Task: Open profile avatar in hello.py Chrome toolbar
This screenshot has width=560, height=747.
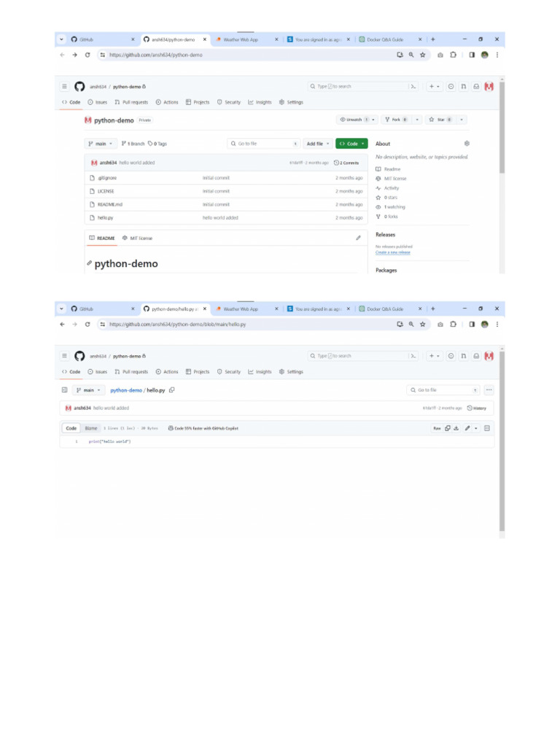Action: (x=485, y=324)
